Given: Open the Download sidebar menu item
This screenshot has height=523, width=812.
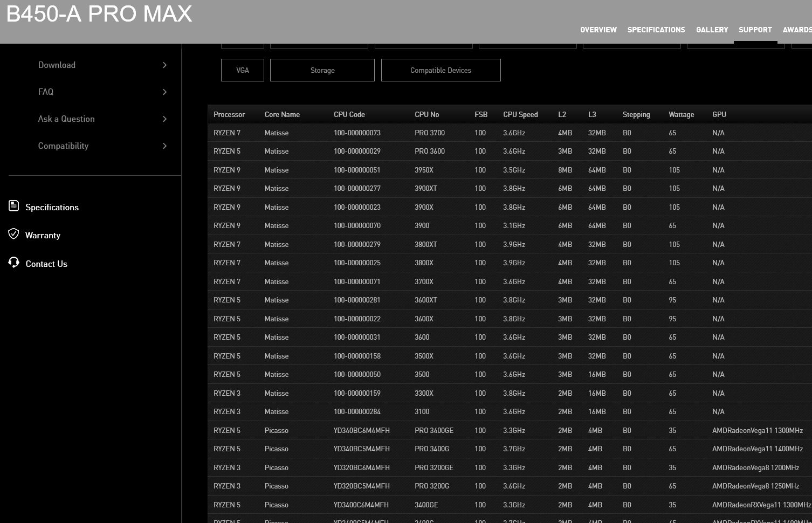Looking at the screenshot, I should click(x=57, y=65).
